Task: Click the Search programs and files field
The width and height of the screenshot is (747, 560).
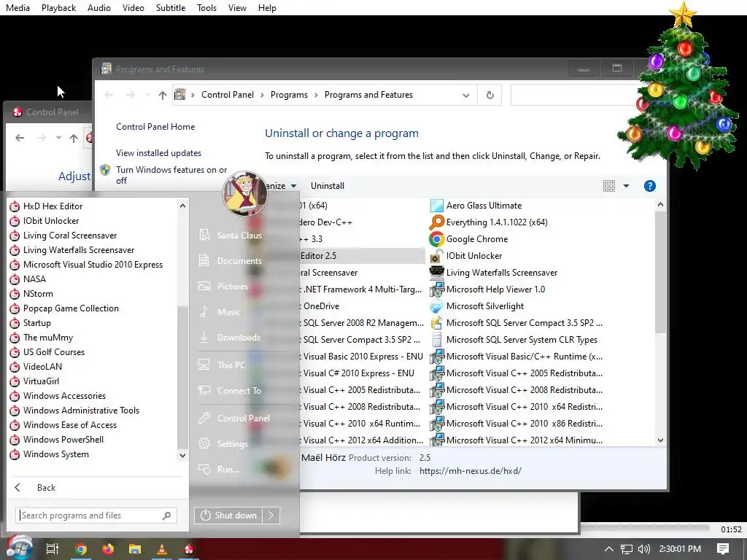Action: [97, 516]
